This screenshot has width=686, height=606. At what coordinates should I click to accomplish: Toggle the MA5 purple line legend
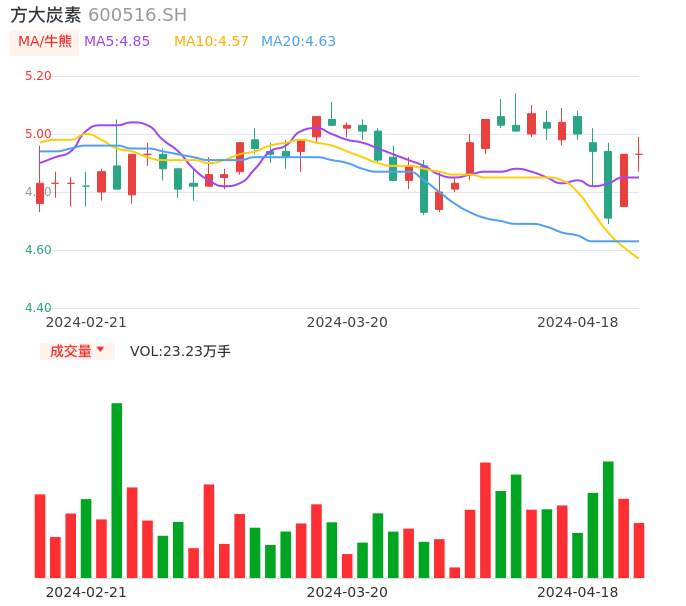coord(117,42)
